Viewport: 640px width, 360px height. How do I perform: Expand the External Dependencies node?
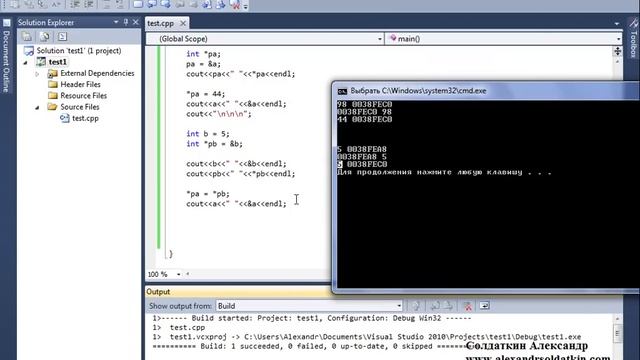[37, 74]
